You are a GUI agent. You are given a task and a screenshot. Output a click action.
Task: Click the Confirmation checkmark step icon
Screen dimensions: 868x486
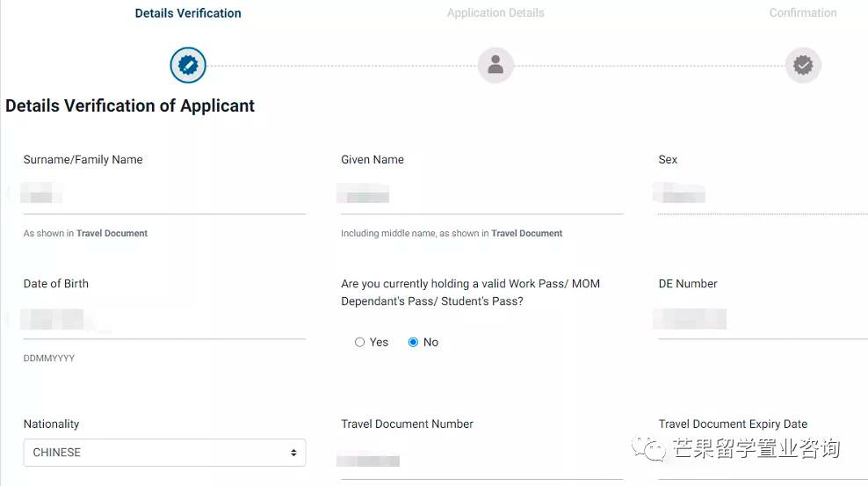(802, 65)
